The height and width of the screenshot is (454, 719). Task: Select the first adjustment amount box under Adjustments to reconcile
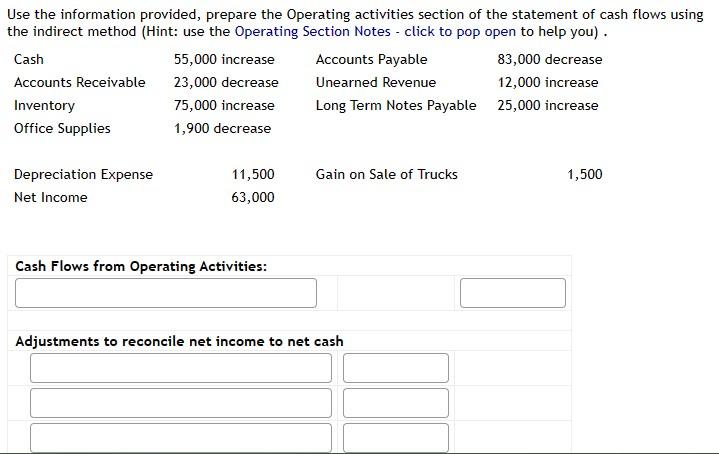click(x=396, y=368)
